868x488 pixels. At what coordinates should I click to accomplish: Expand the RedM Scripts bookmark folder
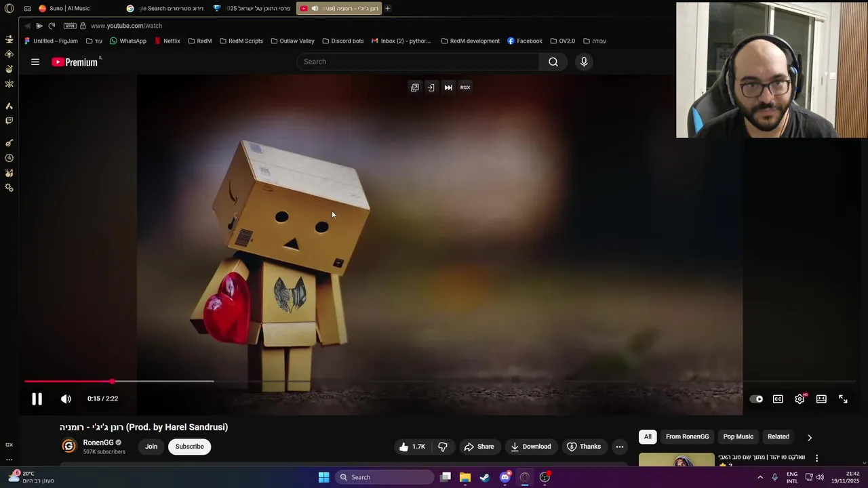pos(241,41)
